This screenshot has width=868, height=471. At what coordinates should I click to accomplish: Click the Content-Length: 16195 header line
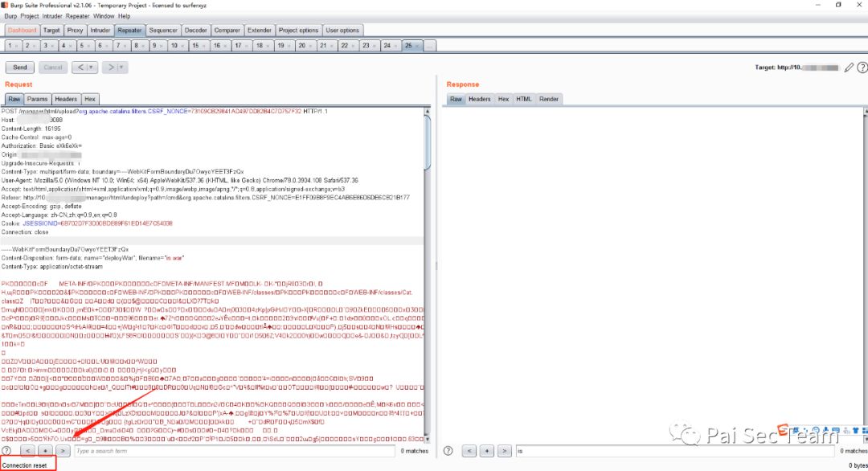tap(31, 129)
